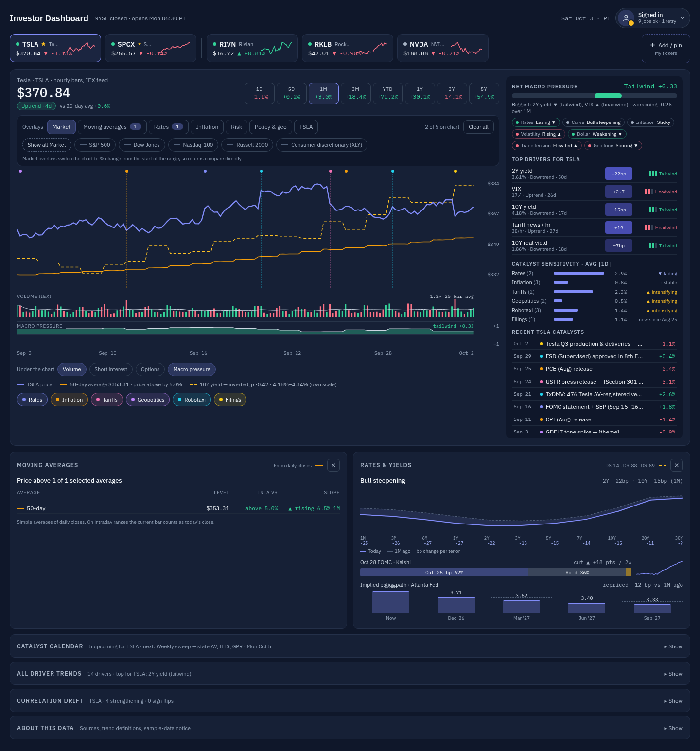700x751 pixels.
Task: Click the 2Y yield −22bp driver badge
Action: coord(619,174)
